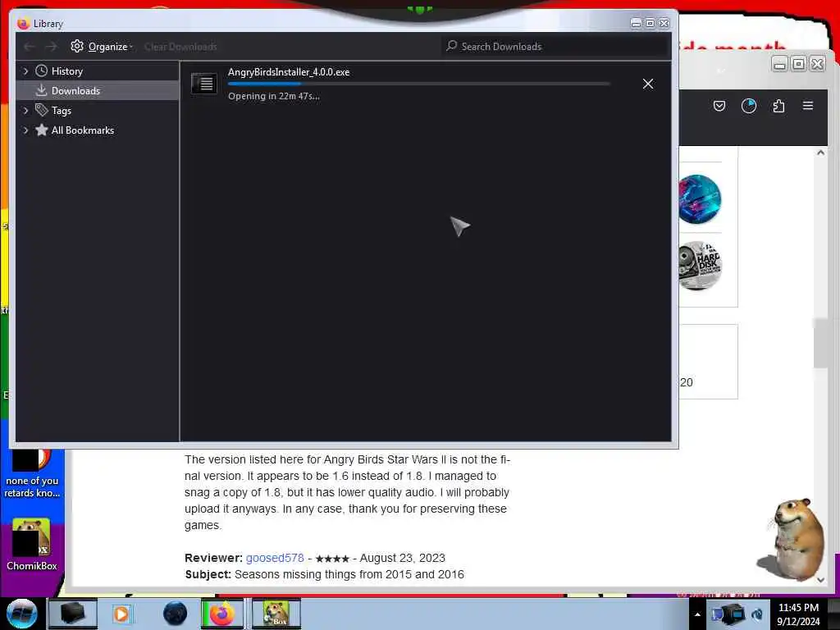Go back in the Library window
The height and width of the screenshot is (630, 840).
coord(29,47)
